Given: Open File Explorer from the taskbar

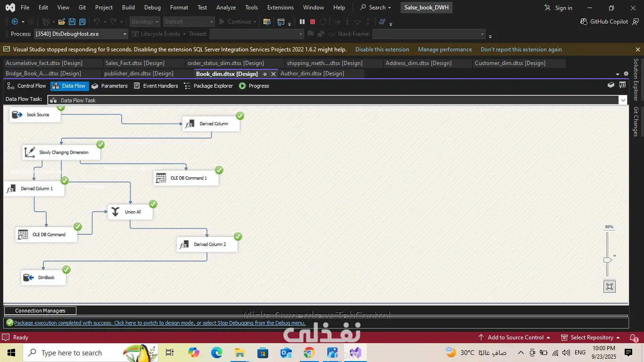Looking at the screenshot, I should click(239, 353).
